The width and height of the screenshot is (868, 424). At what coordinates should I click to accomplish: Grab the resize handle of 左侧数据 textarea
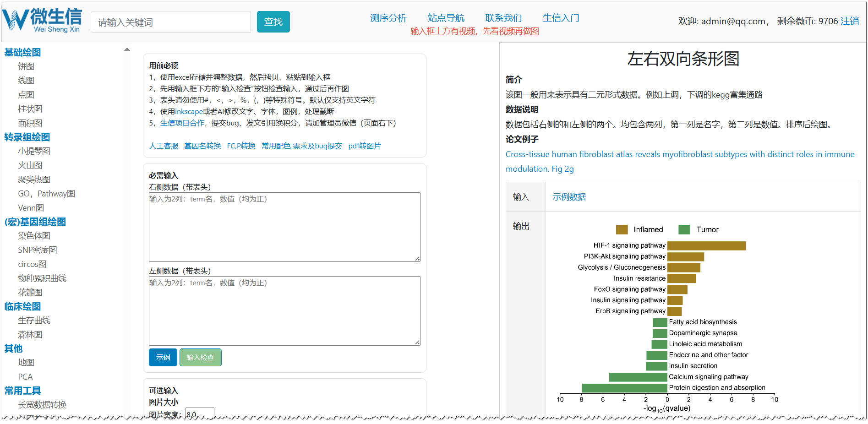[417, 342]
